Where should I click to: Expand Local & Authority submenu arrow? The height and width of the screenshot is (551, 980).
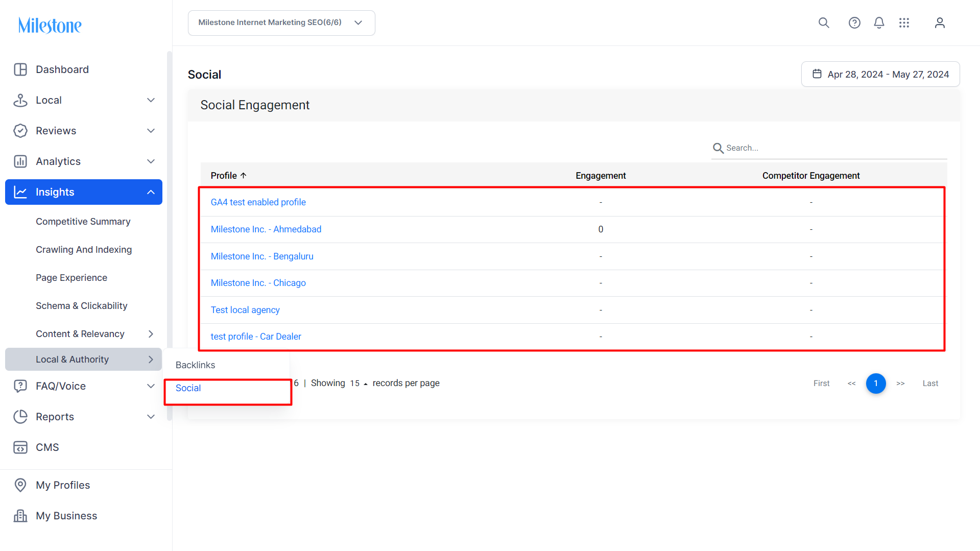pyautogui.click(x=151, y=360)
